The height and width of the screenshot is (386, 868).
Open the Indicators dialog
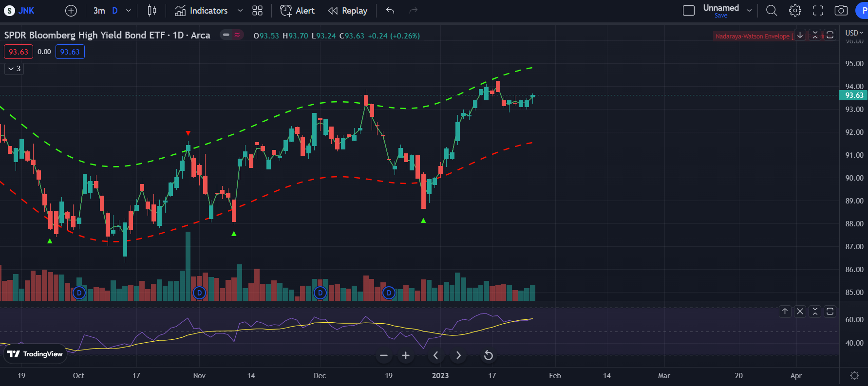pos(201,11)
